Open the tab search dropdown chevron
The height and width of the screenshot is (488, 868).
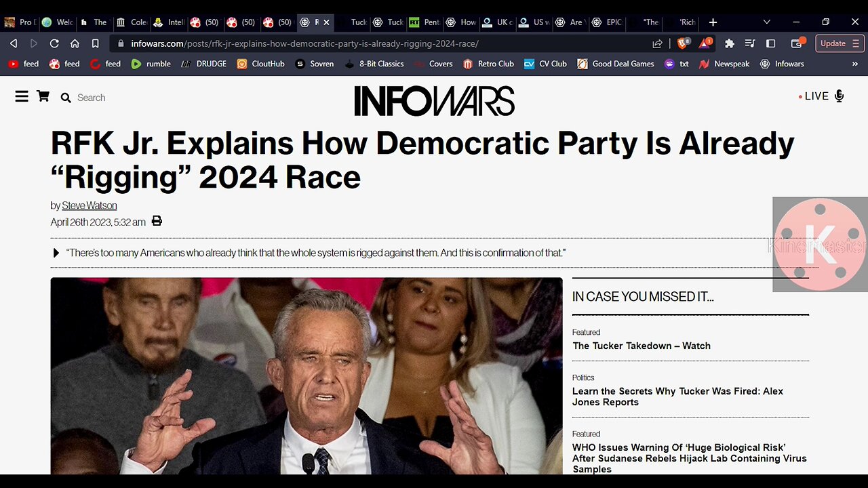click(767, 22)
